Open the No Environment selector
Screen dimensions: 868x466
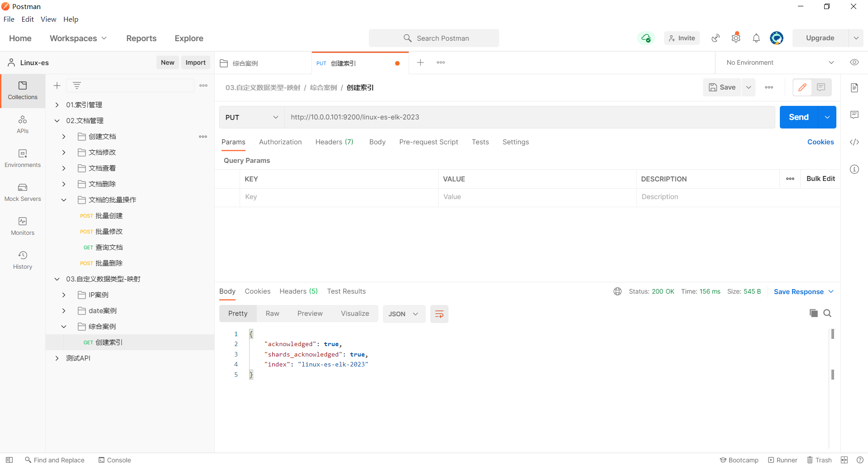780,62
